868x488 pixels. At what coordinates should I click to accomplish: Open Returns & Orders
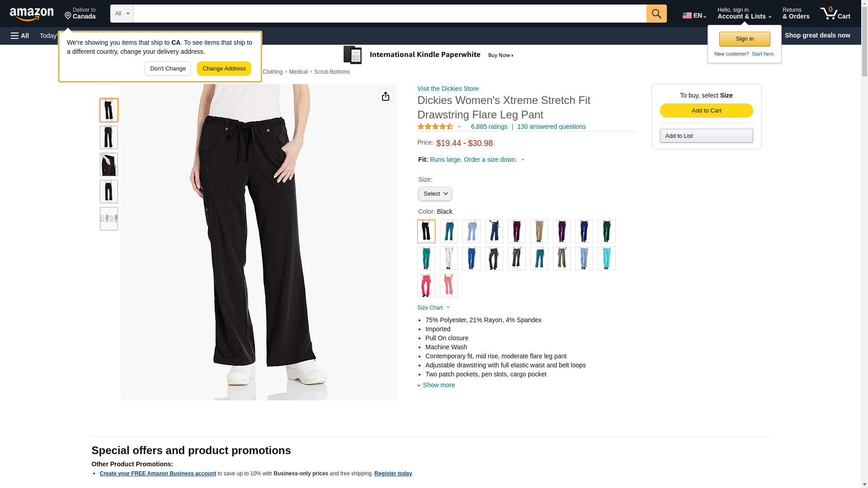coord(796,14)
